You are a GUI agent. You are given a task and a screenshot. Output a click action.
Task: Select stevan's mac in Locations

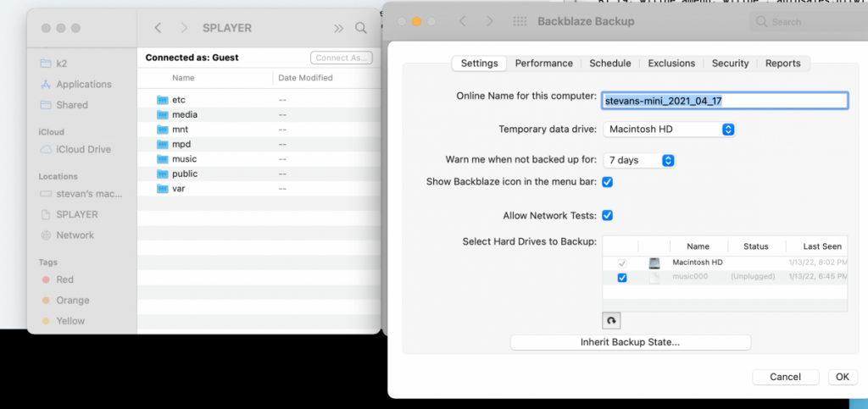(81, 194)
